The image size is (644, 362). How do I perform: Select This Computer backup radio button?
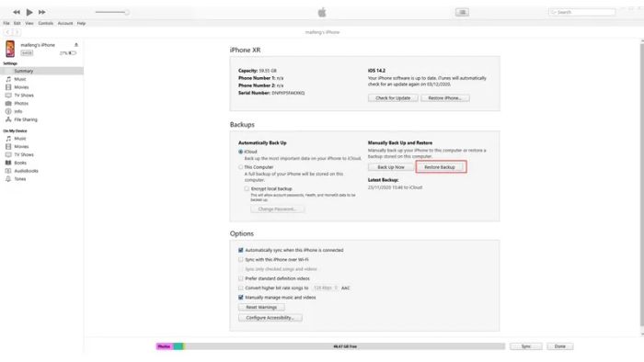click(241, 167)
